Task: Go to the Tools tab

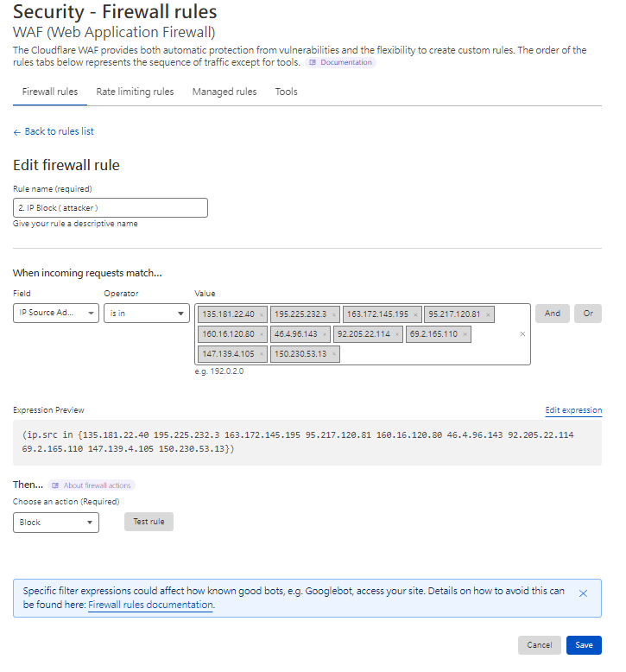Action: 287,92
